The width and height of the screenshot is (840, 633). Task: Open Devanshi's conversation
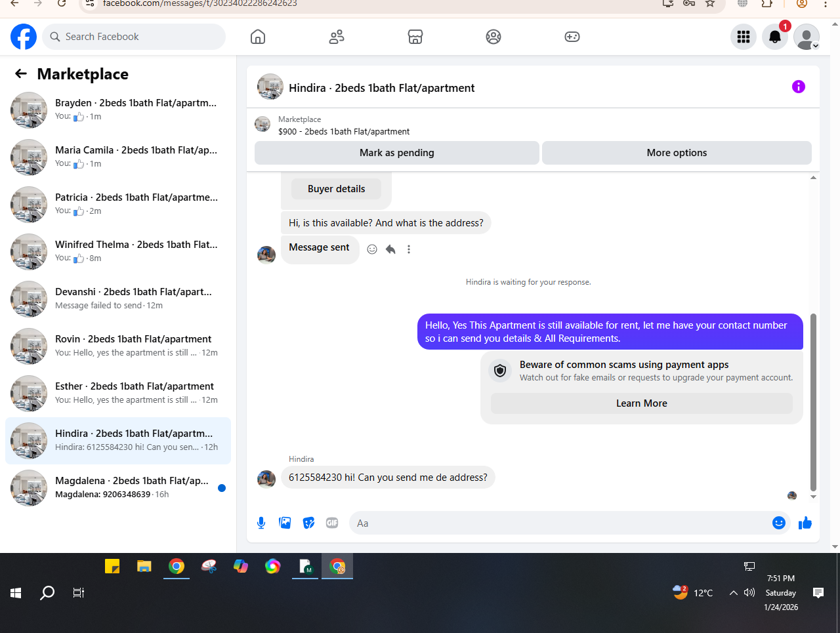pos(118,299)
